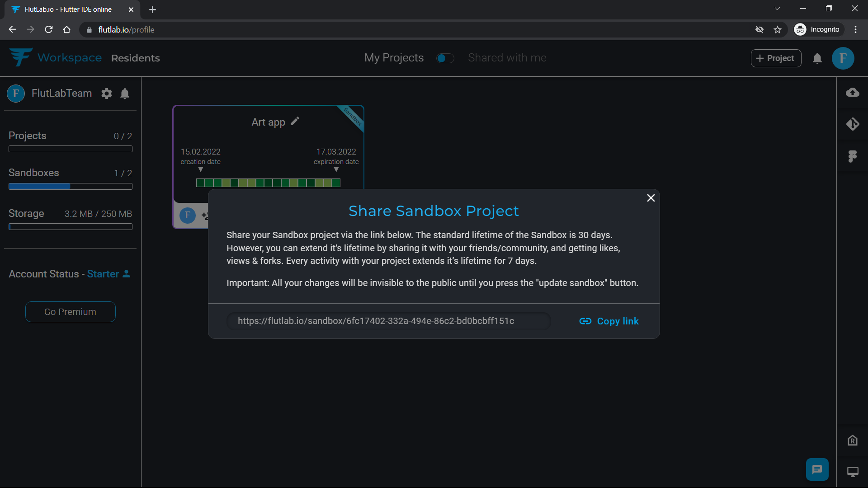Click the third-party cookies blocked eye icon
Screen dimensions: 868x488
(x=759, y=30)
